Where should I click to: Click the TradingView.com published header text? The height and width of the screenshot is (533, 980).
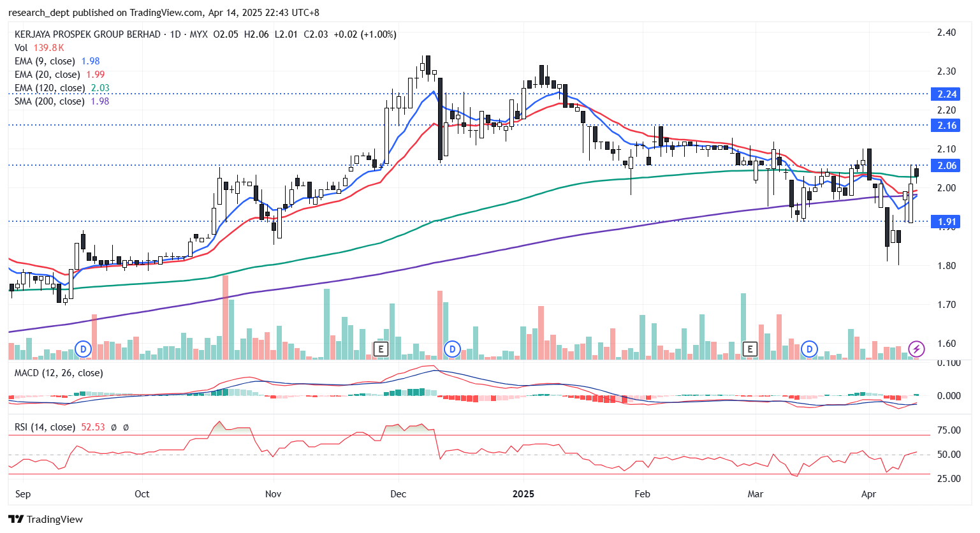tap(164, 12)
